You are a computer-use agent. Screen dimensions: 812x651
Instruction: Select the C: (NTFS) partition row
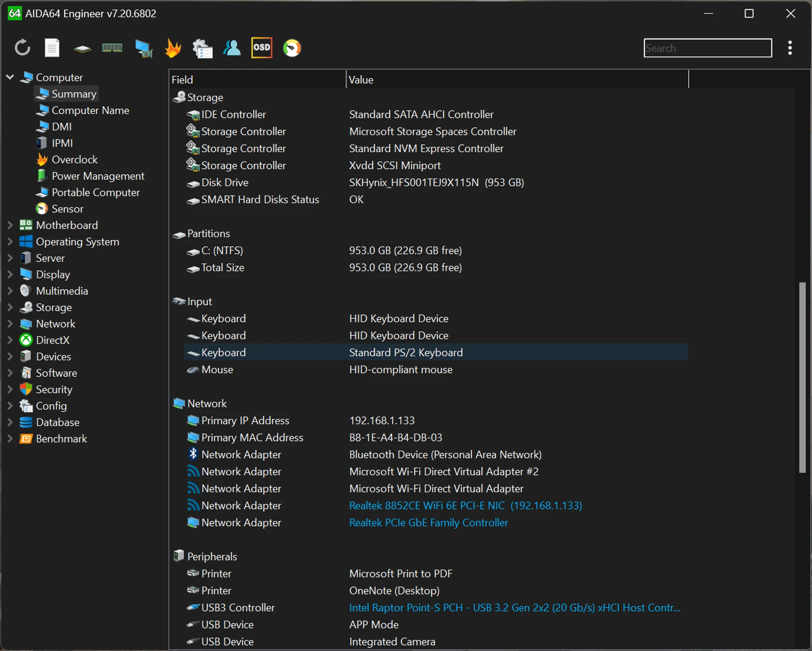(x=436, y=251)
